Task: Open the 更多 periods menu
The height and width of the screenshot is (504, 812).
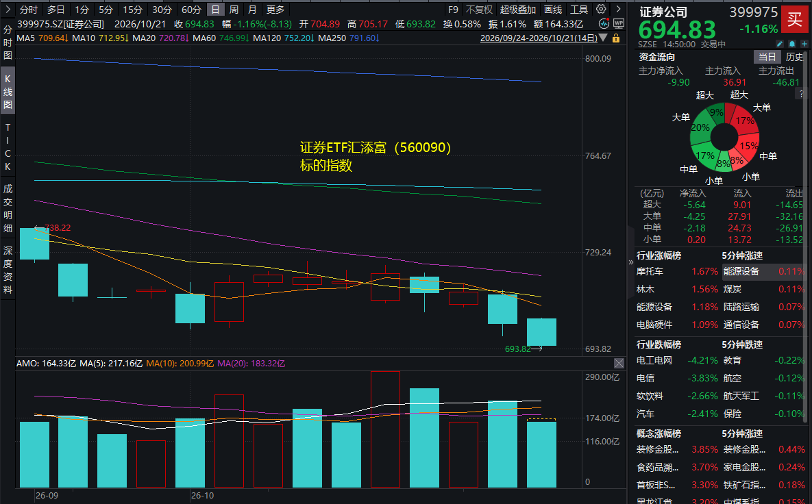Action: 275,10
